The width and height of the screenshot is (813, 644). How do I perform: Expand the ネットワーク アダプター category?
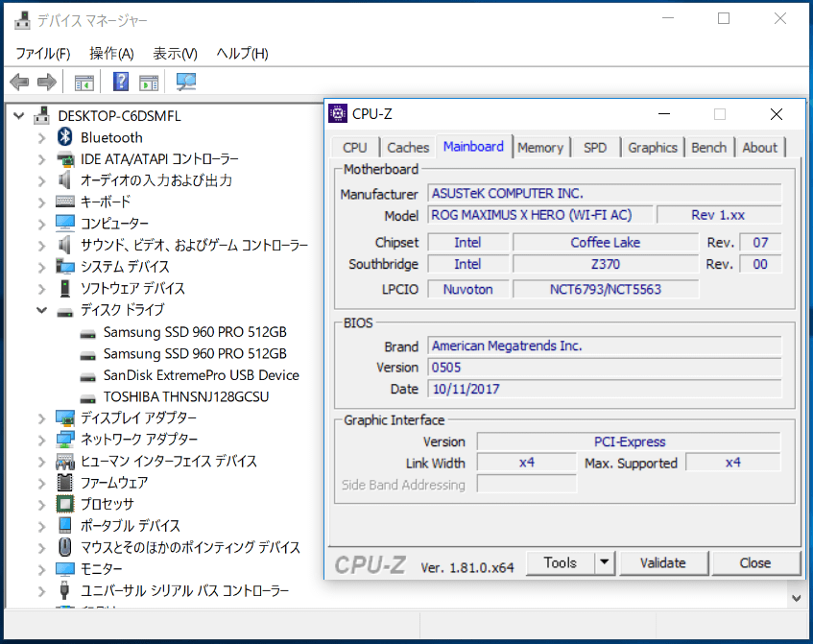click(42, 441)
